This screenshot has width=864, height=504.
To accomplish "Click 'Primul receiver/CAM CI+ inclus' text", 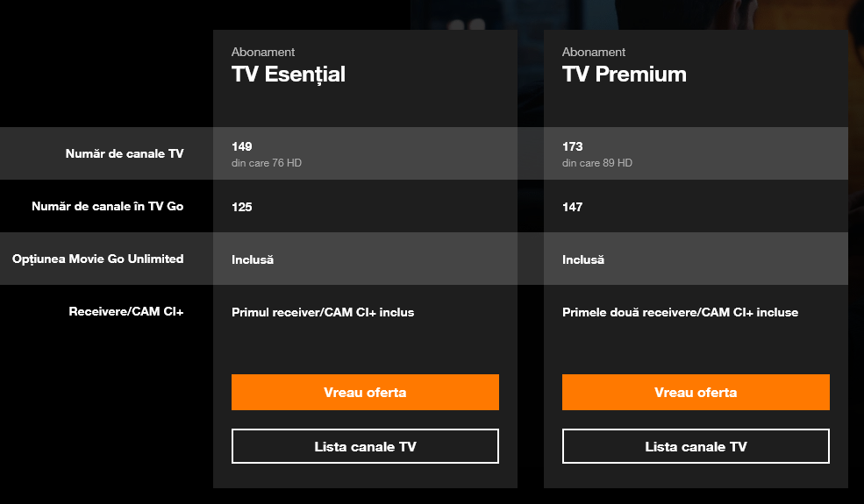I will pos(323,312).
